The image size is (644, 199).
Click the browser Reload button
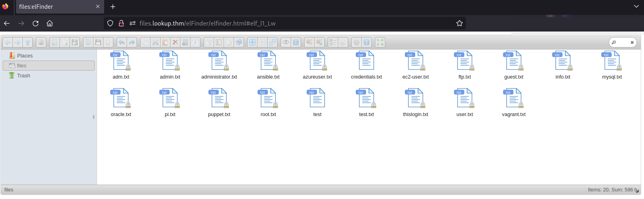tap(36, 24)
